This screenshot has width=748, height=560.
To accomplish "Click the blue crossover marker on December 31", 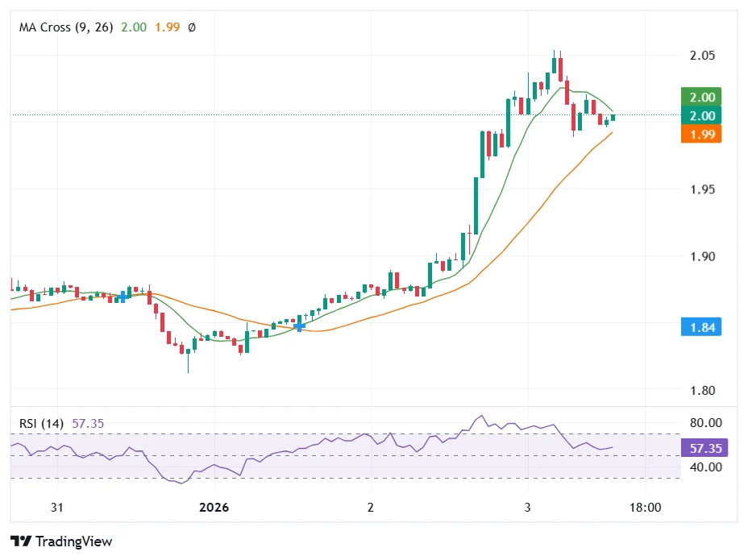I will coord(121,297).
